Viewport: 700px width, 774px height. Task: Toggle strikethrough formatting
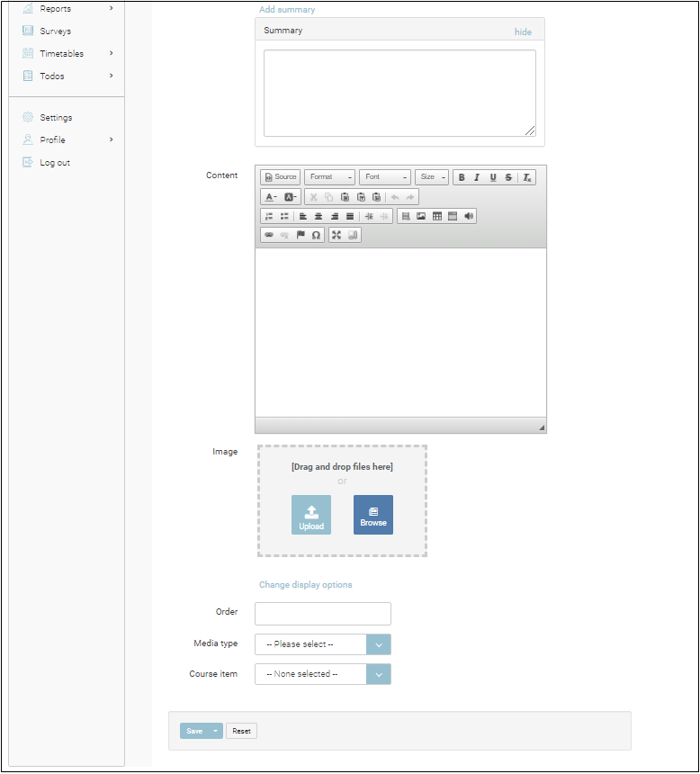pyautogui.click(x=508, y=177)
